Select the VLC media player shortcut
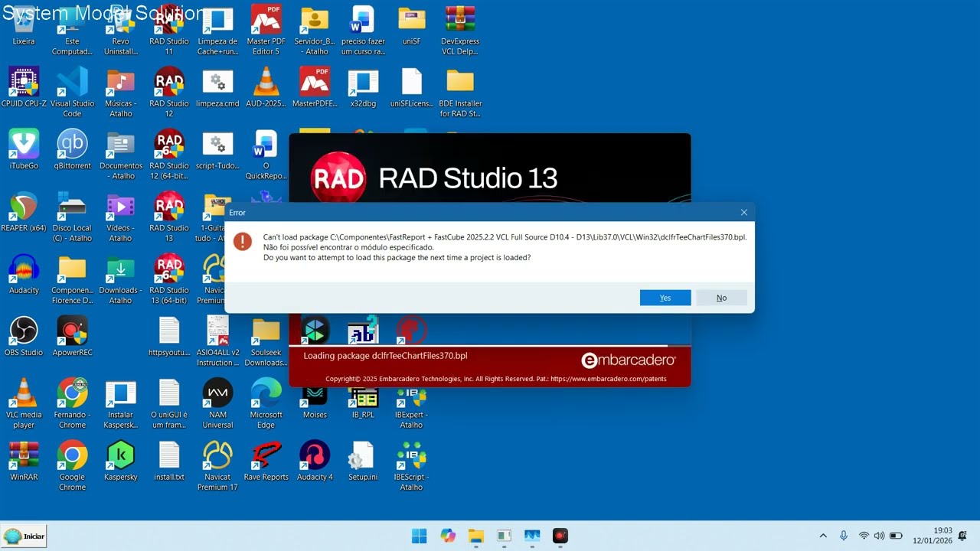This screenshot has width=980, height=551. click(24, 403)
